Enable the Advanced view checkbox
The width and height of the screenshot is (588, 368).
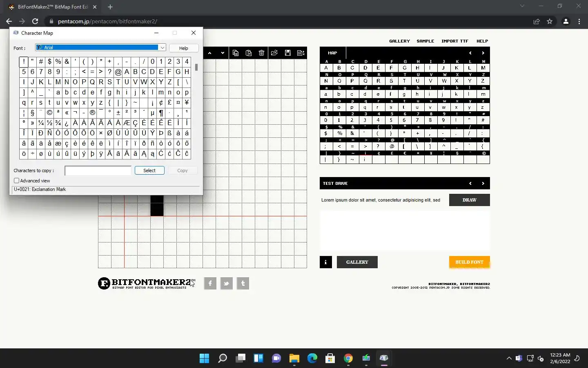coord(17,180)
